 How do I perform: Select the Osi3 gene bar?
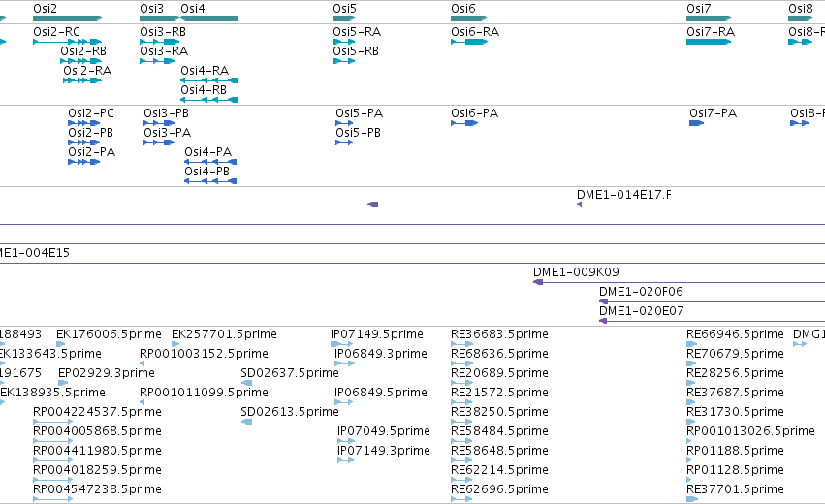click(x=159, y=18)
